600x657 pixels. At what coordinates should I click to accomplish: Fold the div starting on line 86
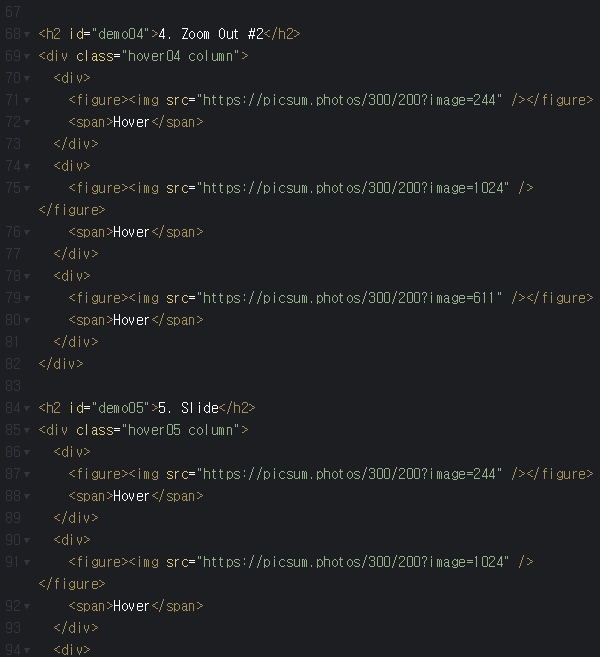coord(26,452)
